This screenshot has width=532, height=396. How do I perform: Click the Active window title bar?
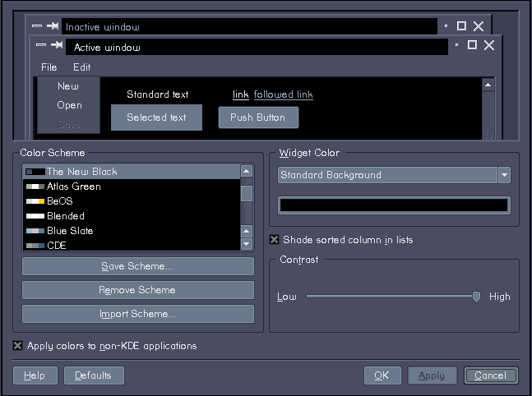257,47
